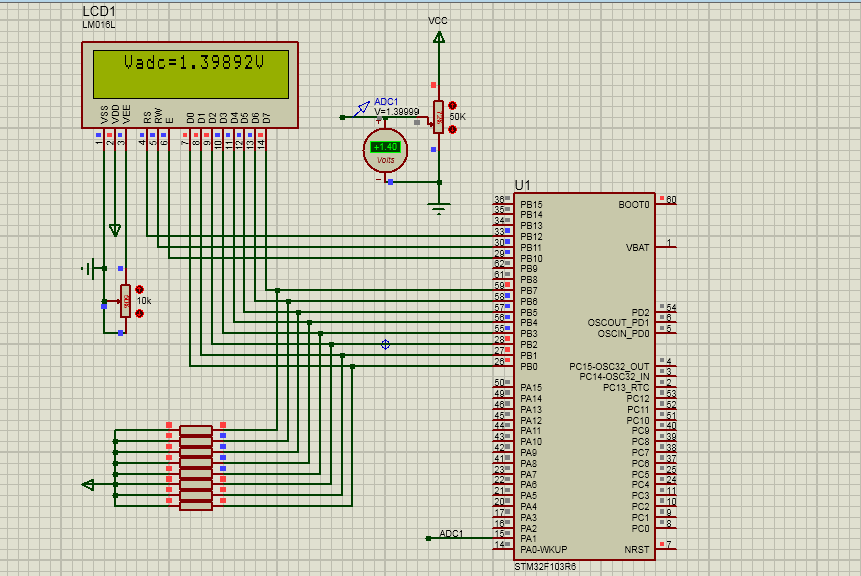Click the 10k value label
This screenshot has width=861, height=576.
click(144, 301)
